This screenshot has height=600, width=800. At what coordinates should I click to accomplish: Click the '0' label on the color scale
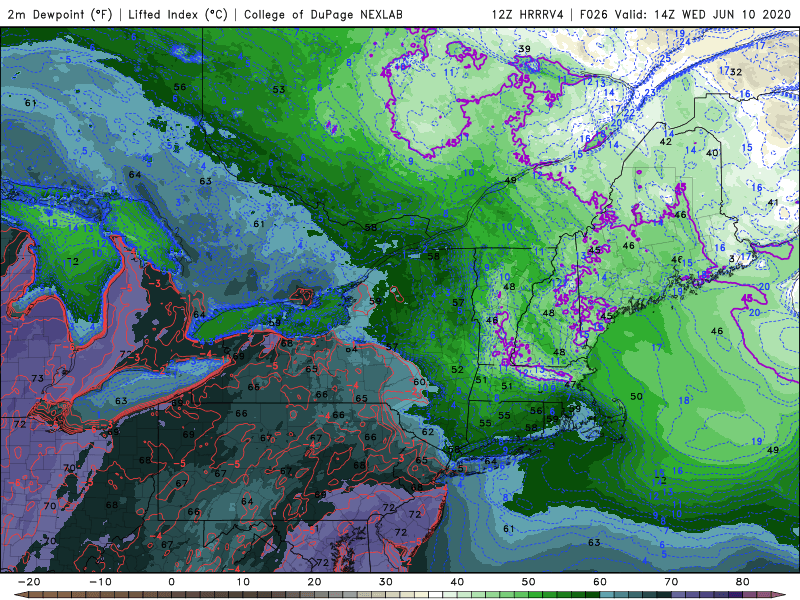point(171,582)
